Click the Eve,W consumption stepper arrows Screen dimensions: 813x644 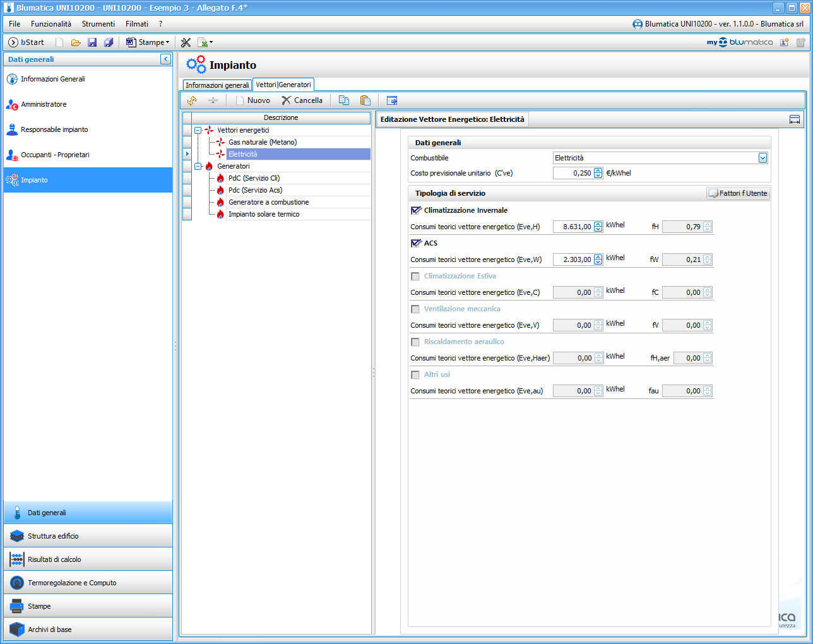[598, 259]
